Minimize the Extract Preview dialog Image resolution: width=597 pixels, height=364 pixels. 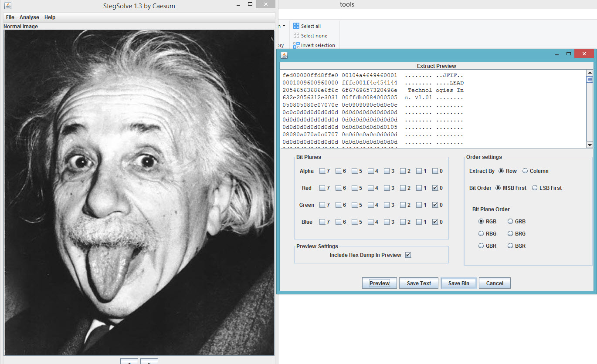click(557, 54)
